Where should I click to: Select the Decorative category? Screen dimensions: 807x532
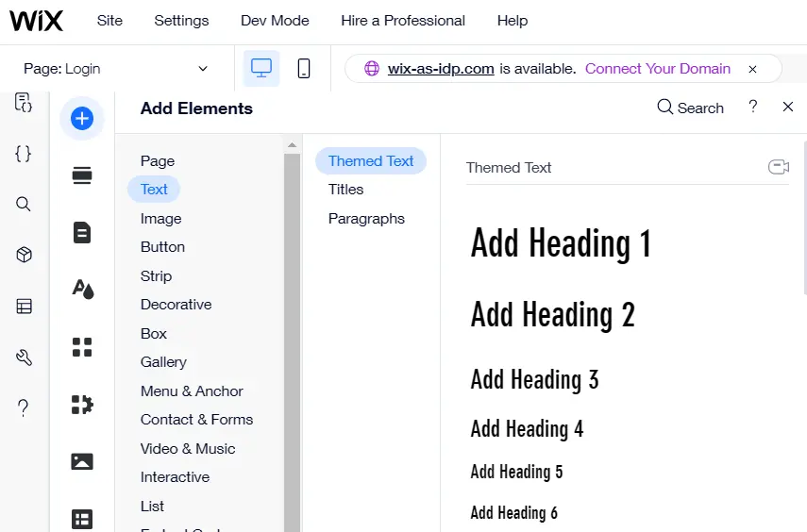click(x=176, y=305)
